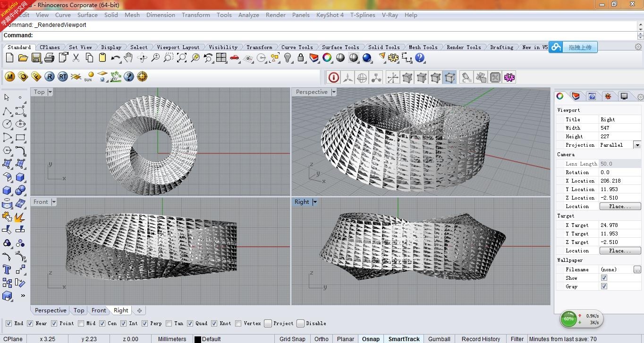This screenshot has width=644, height=343.
Task: Enable the Vertex osnap checkbox
Action: pos(238,324)
